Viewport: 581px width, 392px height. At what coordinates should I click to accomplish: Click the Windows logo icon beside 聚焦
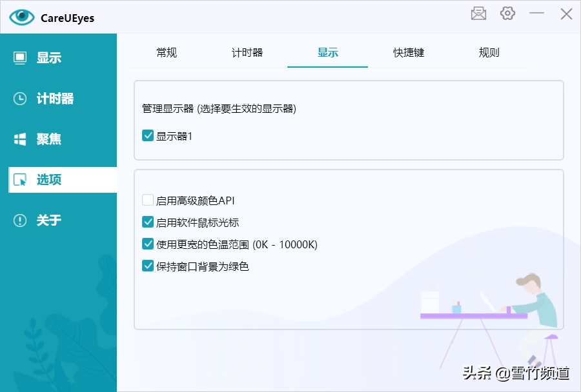pyautogui.click(x=20, y=139)
